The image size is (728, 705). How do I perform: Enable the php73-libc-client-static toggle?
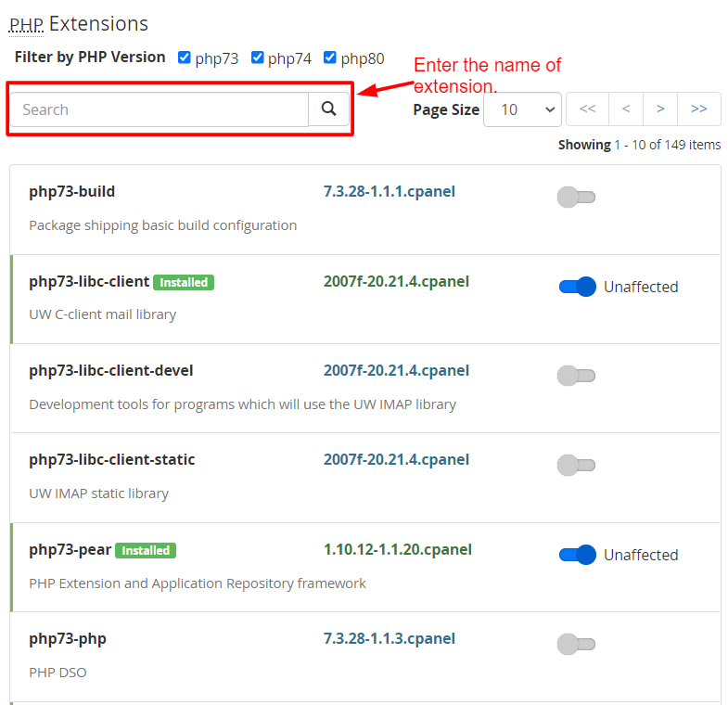tap(576, 466)
